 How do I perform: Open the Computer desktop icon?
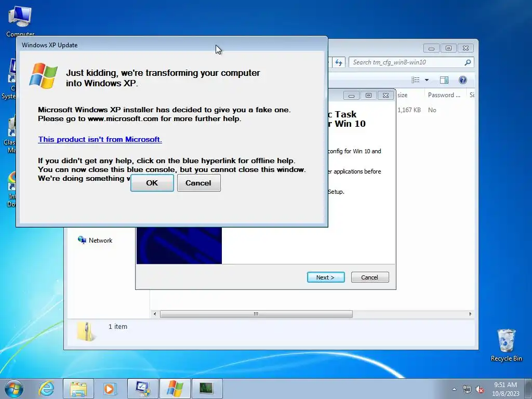(x=20, y=20)
